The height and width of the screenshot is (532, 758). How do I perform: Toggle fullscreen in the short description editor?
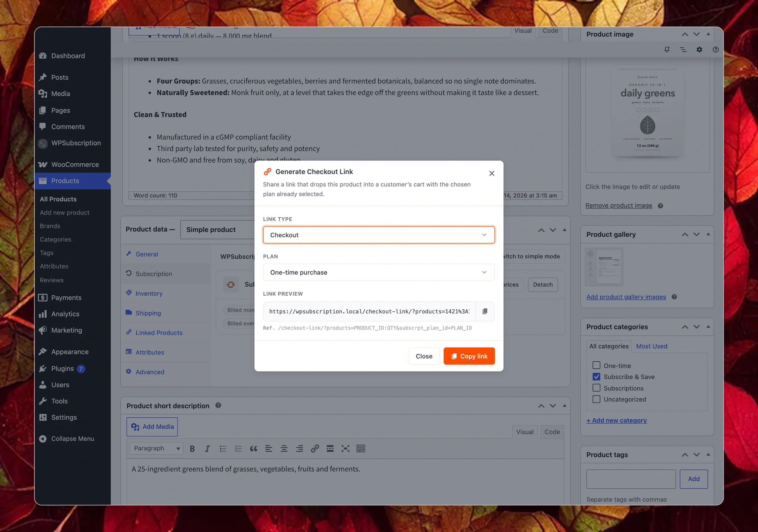click(345, 449)
